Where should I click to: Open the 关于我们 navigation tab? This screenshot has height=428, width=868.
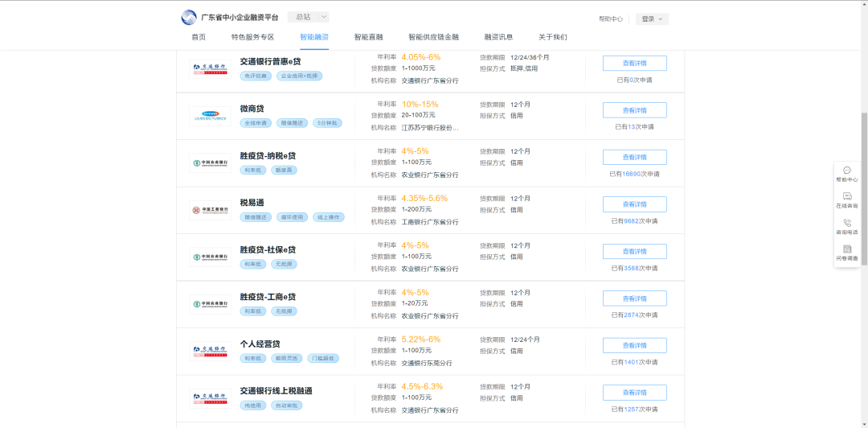553,37
